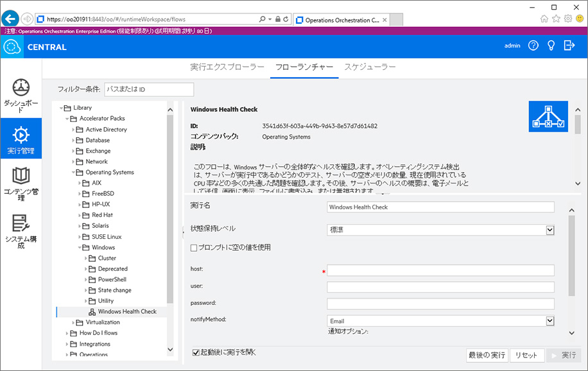Click the browser back arrow button

tap(10, 19)
